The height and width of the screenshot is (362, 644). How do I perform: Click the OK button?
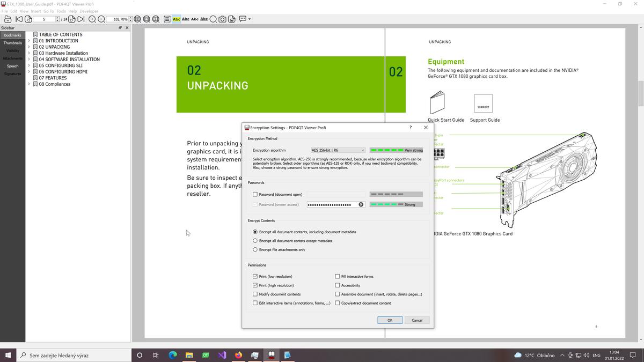pyautogui.click(x=390, y=320)
